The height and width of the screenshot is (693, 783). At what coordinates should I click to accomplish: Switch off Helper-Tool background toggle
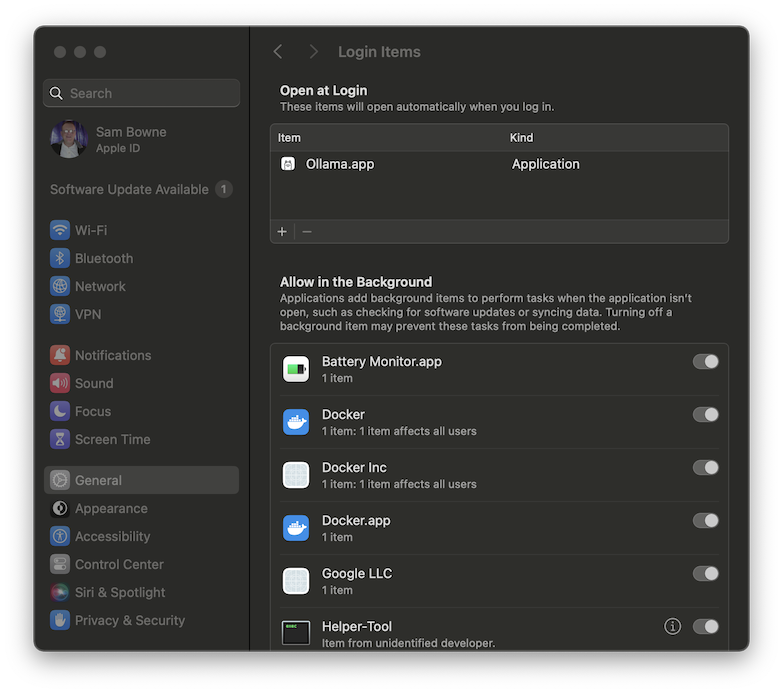click(x=705, y=626)
